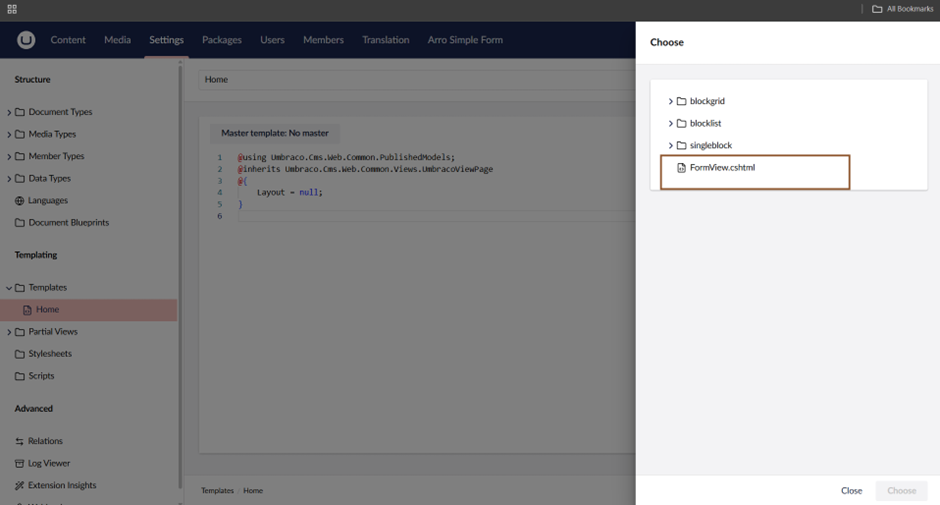Expand the Partial Views folder
The width and height of the screenshot is (940, 505).
point(9,332)
